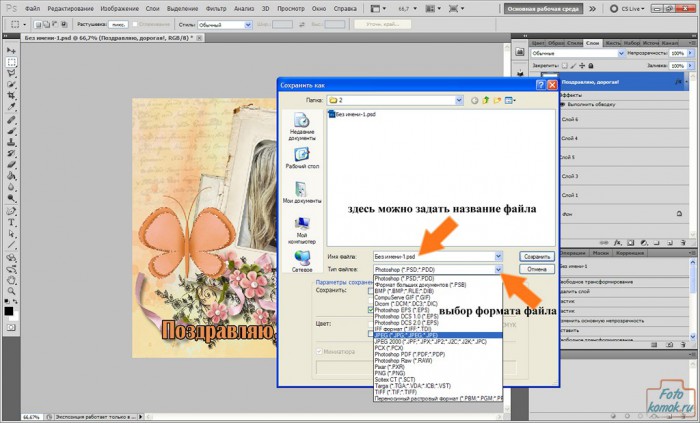The width and height of the screenshot is (700, 423).
Task: Open the Фильтр menu
Action: pyautogui.click(x=218, y=7)
